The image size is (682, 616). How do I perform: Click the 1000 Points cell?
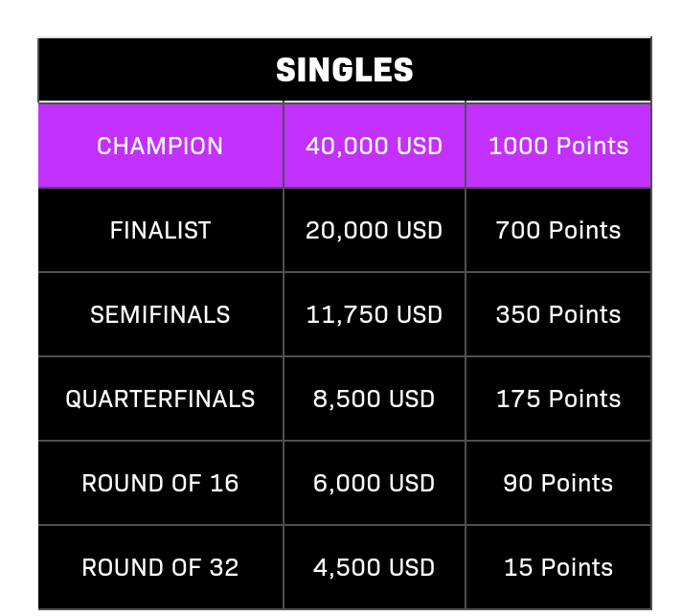(558, 146)
